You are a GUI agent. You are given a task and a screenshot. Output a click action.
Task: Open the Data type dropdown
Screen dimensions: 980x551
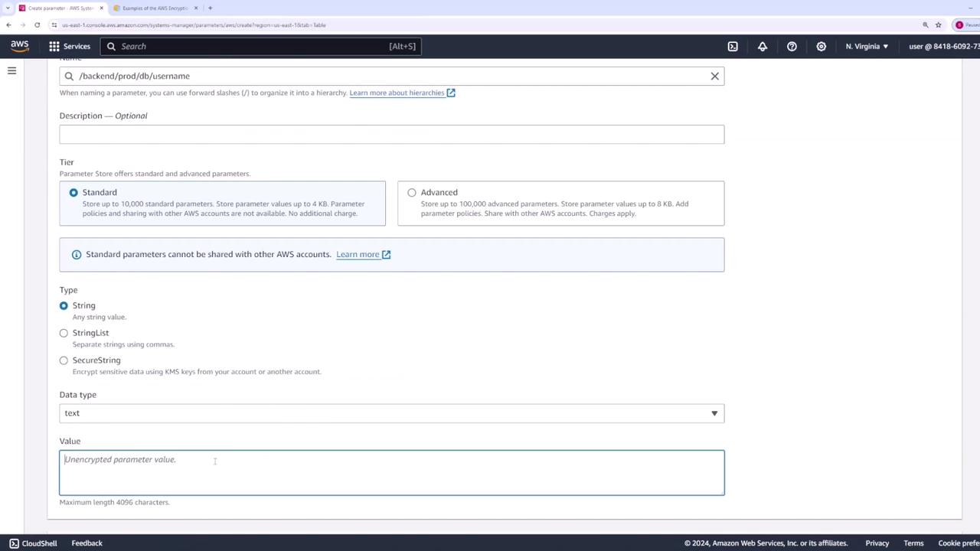point(391,413)
